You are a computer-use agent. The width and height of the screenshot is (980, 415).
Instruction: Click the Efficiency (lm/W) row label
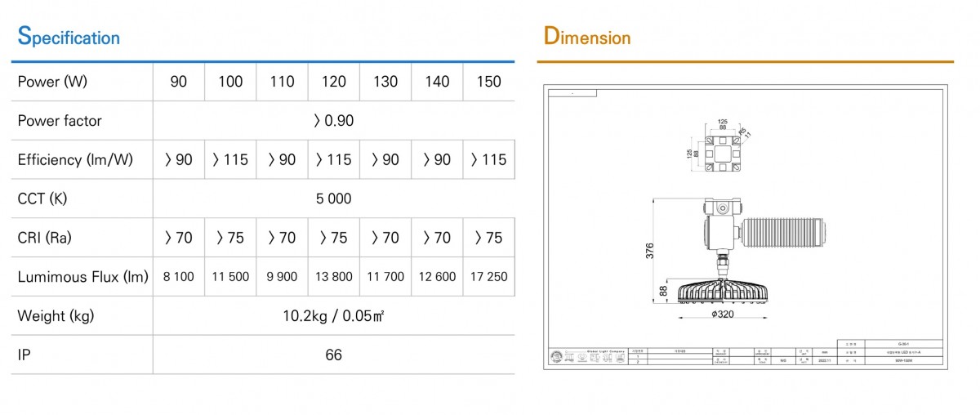point(75,160)
